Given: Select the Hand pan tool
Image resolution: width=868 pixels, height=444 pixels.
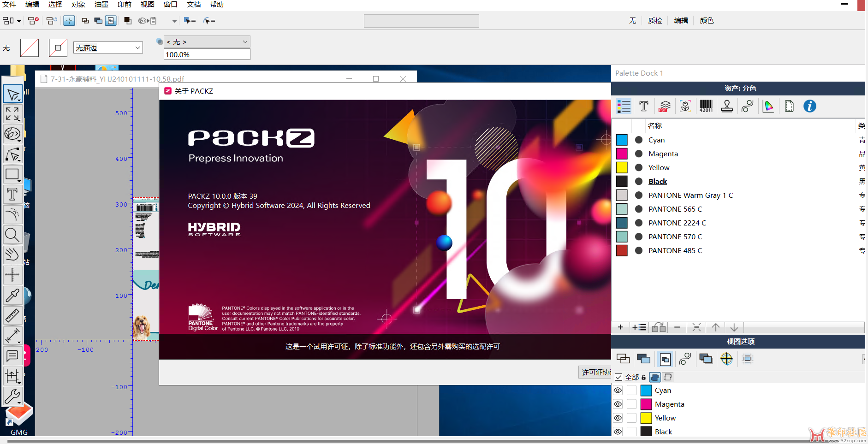Looking at the screenshot, I should pos(12,255).
